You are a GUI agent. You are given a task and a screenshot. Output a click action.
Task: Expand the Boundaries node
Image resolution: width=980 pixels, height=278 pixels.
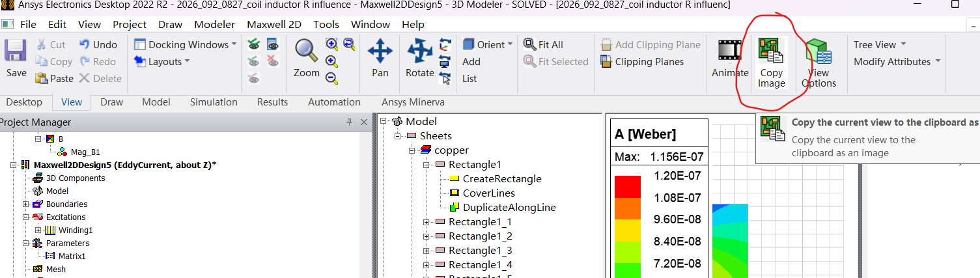(26, 204)
